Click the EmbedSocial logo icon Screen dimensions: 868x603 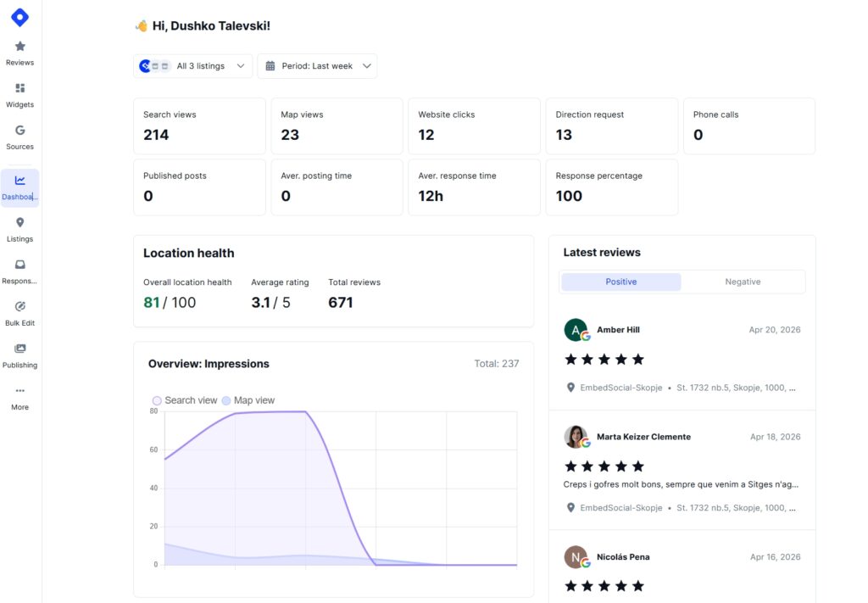[x=19, y=17]
